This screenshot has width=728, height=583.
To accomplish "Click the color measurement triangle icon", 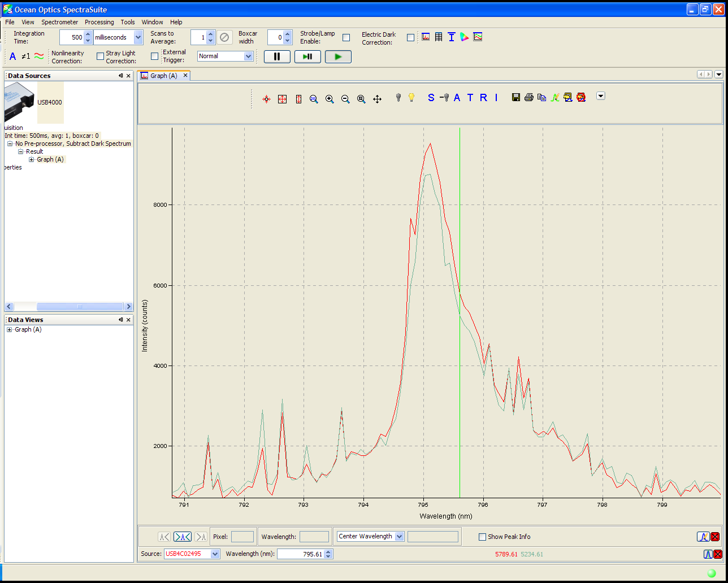I will [465, 37].
